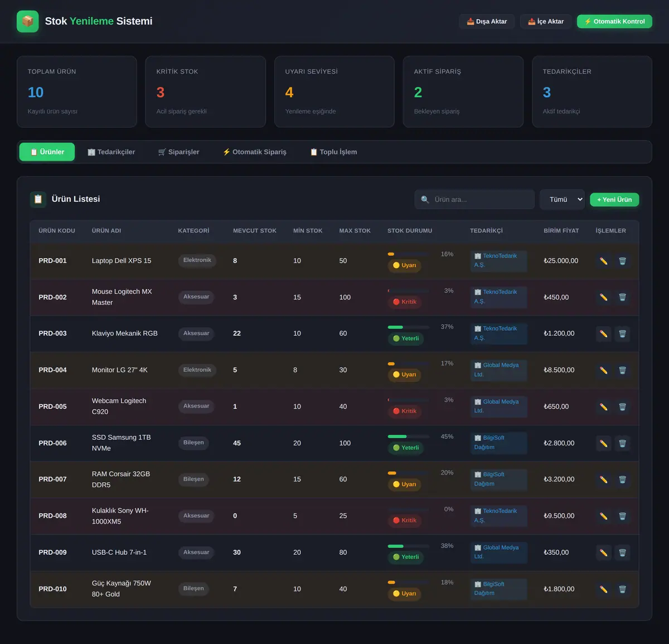The width and height of the screenshot is (669, 644).
Task: Click the 16% stock bar for PRD-001
Action: tap(409, 254)
